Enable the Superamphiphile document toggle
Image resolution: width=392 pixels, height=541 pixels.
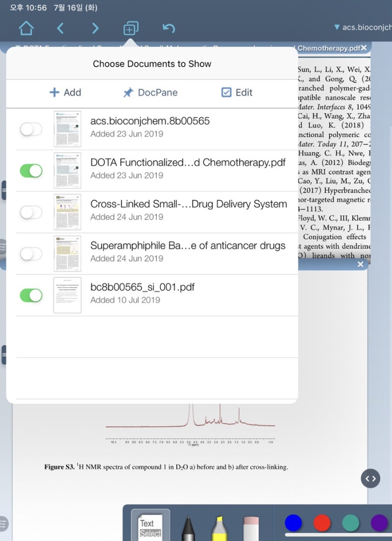click(31, 254)
